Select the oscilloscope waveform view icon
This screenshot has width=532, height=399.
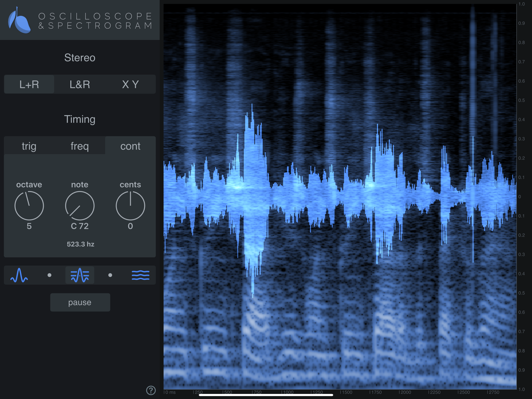click(x=19, y=275)
